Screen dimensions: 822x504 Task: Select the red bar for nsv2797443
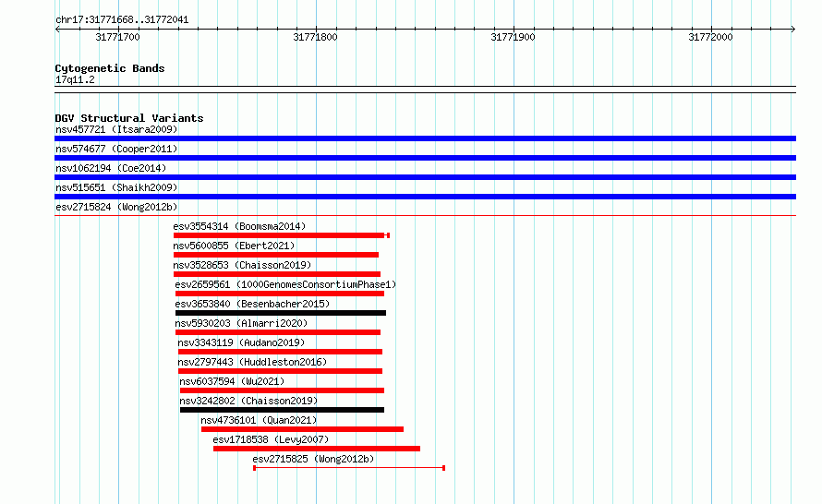click(280, 371)
